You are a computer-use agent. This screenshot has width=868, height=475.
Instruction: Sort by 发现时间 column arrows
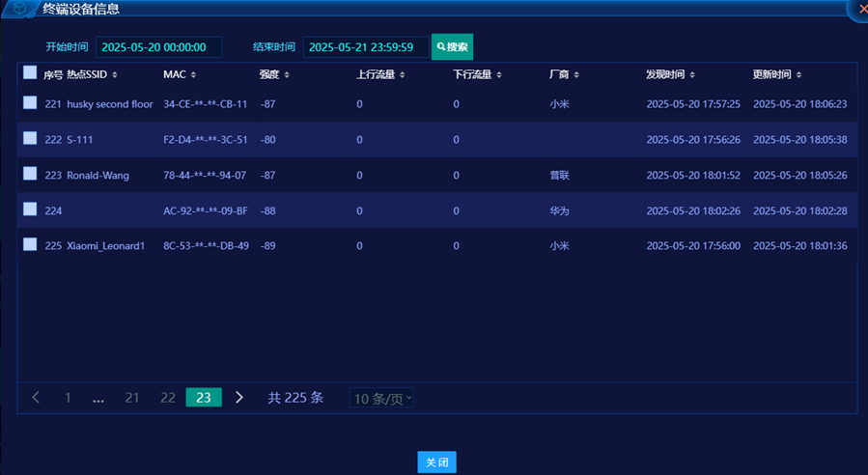click(692, 74)
